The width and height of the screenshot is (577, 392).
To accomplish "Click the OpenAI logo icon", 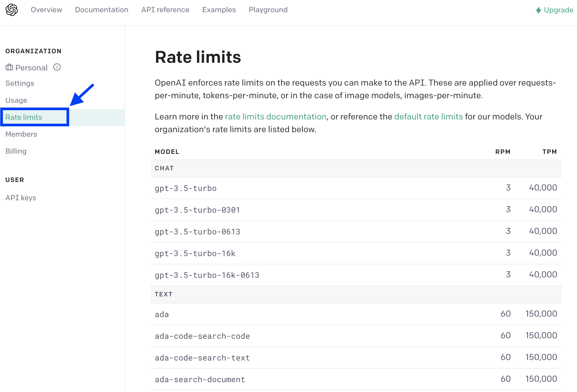I will [x=12, y=10].
